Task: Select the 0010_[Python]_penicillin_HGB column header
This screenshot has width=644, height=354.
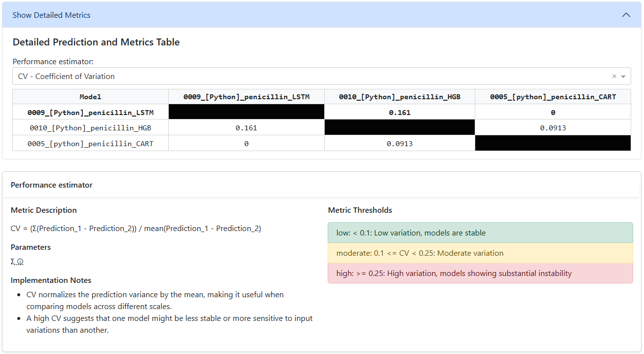Action: click(x=399, y=97)
